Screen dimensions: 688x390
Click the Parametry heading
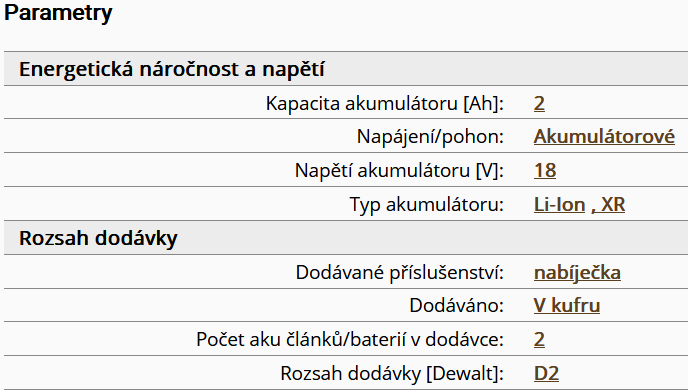(58, 12)
